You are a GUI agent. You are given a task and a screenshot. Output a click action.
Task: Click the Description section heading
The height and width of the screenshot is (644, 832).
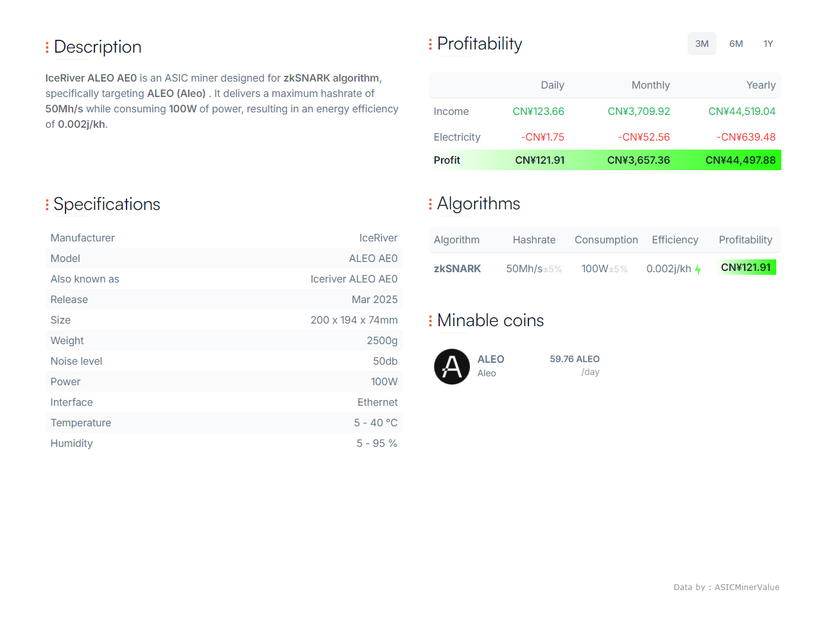tap(98, 47)
